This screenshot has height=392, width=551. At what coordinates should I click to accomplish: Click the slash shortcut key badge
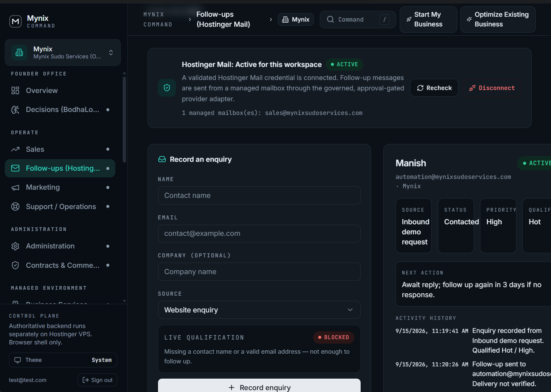(x=384, y=19)
